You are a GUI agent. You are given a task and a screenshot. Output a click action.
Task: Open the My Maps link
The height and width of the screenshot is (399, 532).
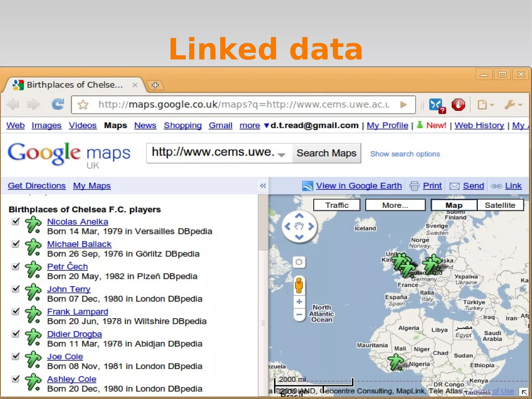click(92, 186)
